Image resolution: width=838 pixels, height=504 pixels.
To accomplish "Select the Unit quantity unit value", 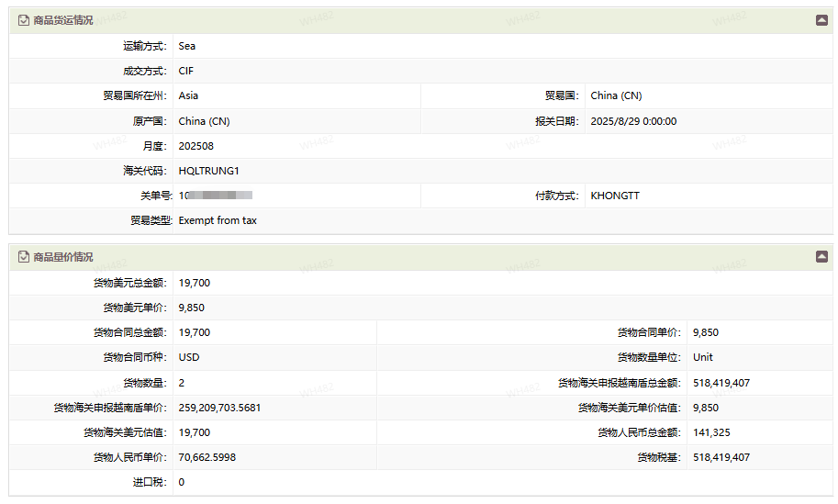I will 703,357.
